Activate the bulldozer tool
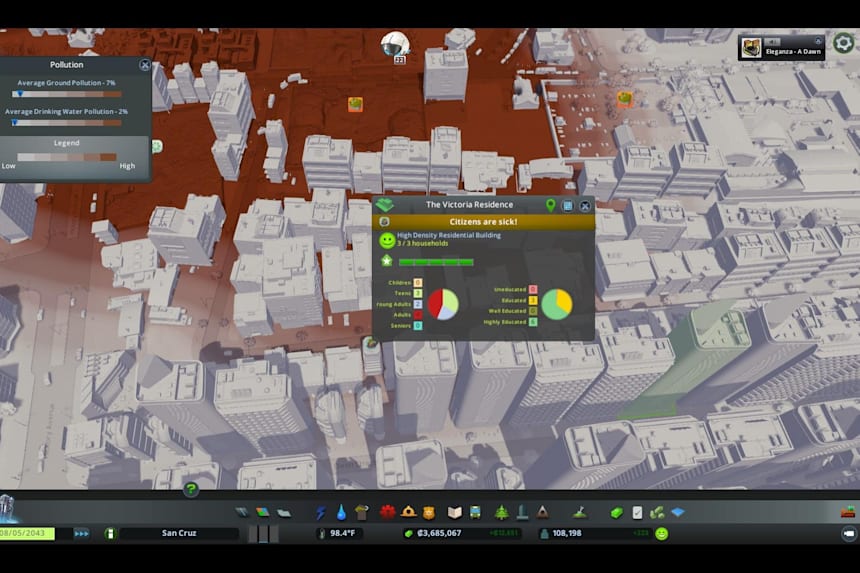 click(x=848, y=512)
